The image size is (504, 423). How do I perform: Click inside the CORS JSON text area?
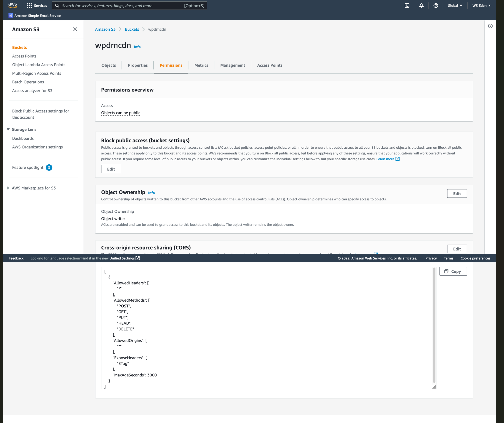click(x=268, y=328)
